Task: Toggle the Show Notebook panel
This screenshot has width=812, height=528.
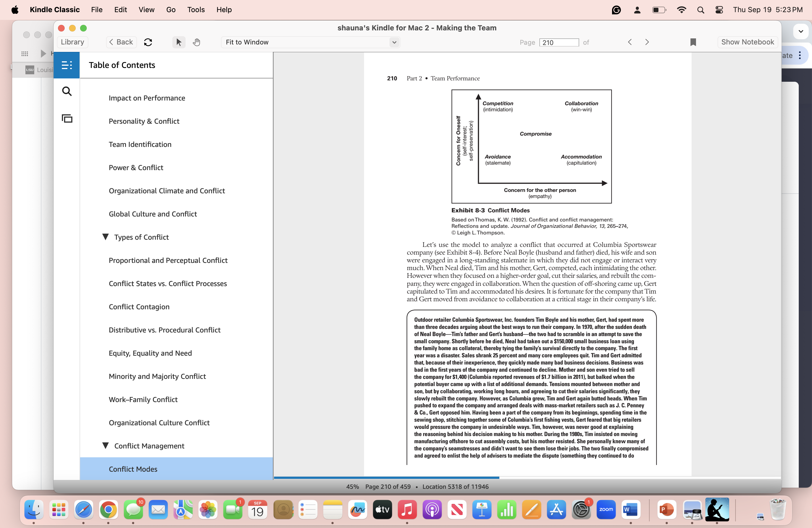Action: pos(747,42)
